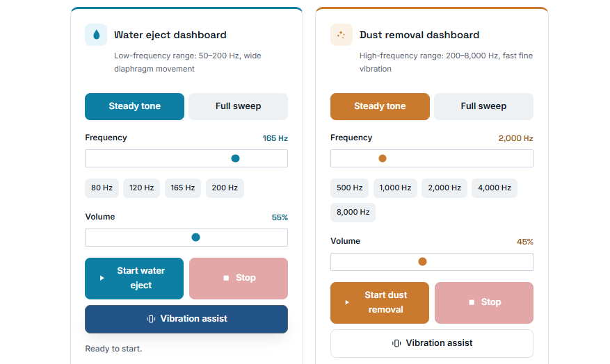The height and width of the screenshot is (364, 610).
Task: Switch to Full sweep in water eject
Action: click(x=238, y=106)
